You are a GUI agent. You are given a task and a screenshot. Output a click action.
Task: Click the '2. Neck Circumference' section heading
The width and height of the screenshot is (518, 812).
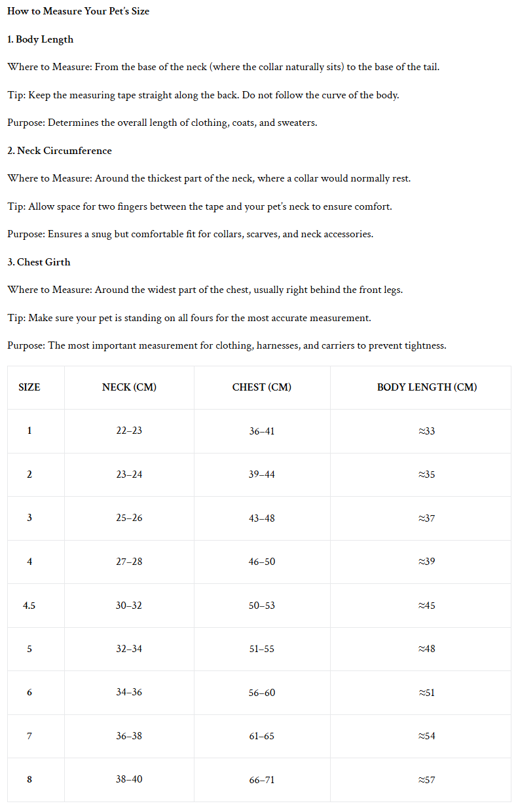pos(60,151)
